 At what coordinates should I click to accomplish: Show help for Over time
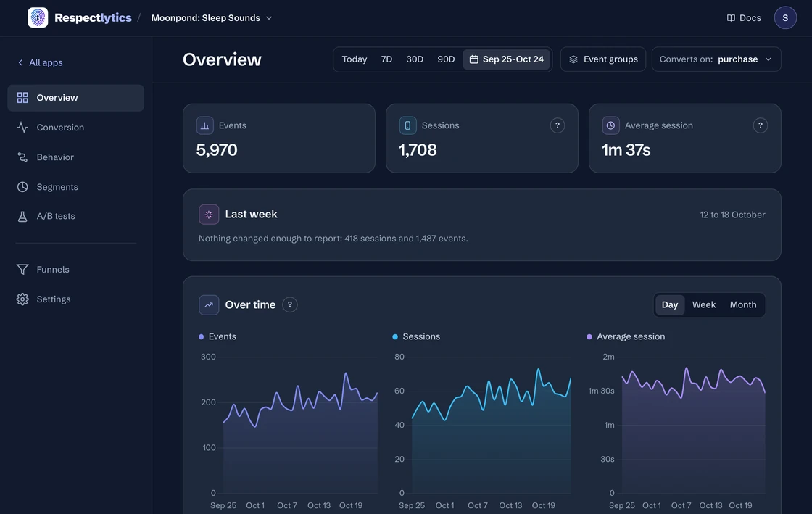click(x=290, y=305)
